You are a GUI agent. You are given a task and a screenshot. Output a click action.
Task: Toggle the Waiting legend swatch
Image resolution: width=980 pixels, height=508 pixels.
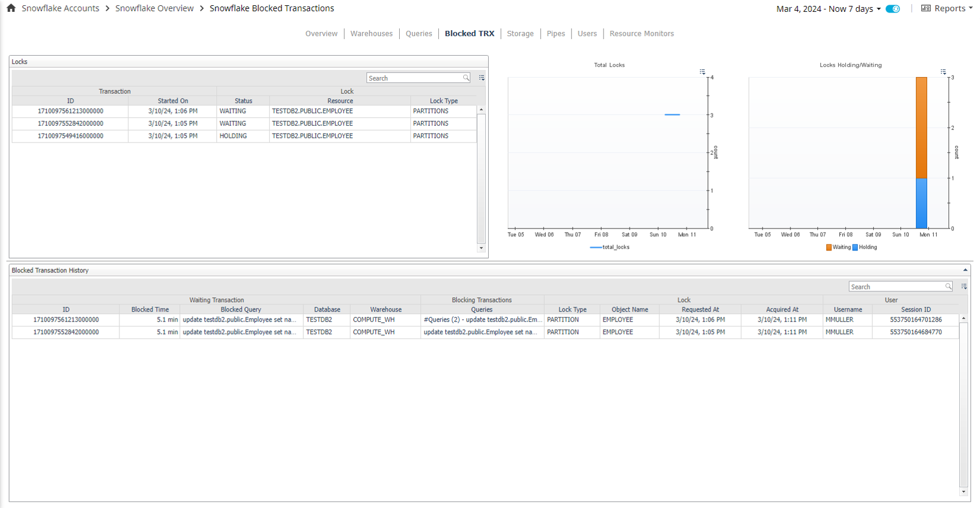pos(829,247)
